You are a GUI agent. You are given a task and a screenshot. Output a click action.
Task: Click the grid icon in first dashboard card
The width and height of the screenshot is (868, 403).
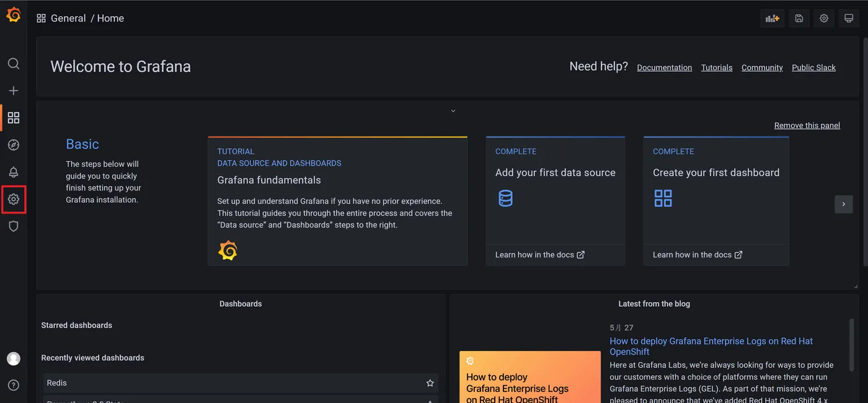(x=663, y=198)
